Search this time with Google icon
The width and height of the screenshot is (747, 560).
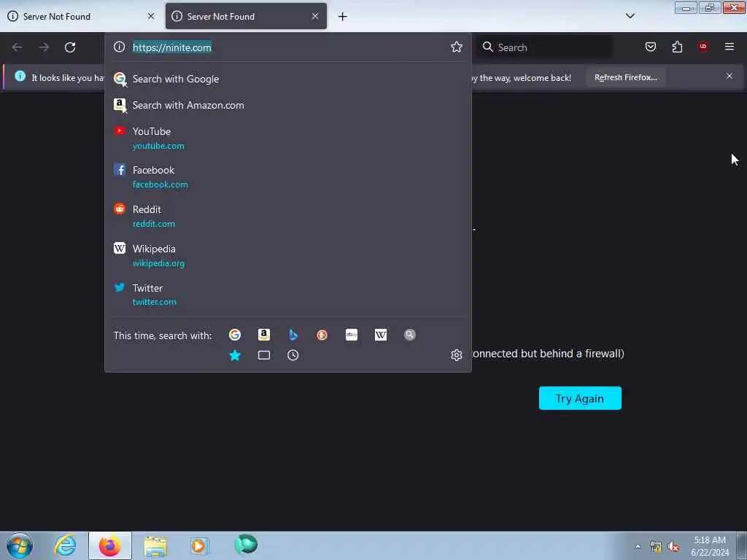point(234,335)
